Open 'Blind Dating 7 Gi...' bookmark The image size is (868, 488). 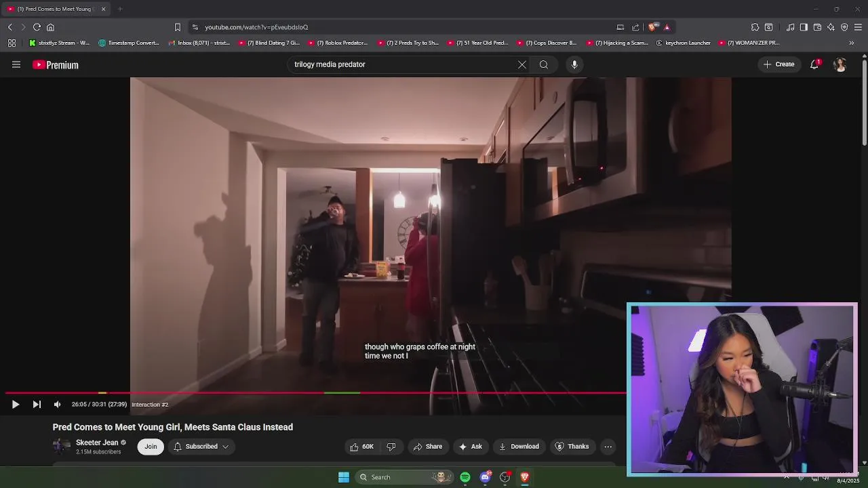pyautogui.click(x=269, y=43)
